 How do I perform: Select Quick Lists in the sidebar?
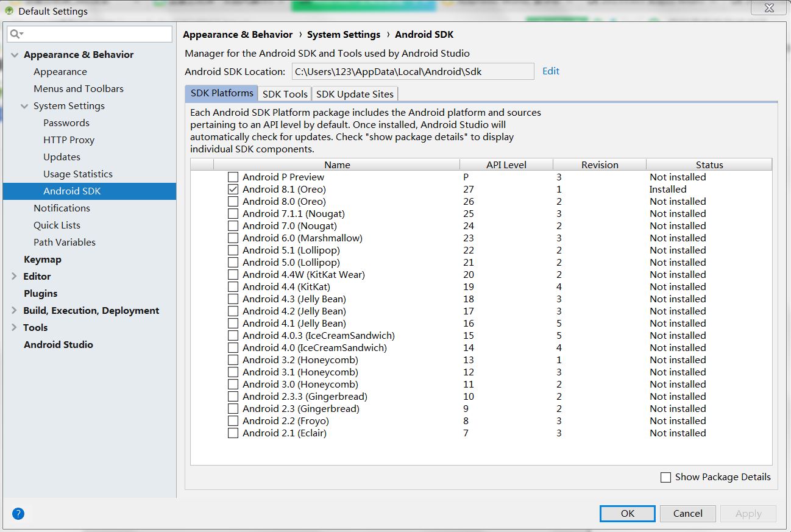[57, 225]
